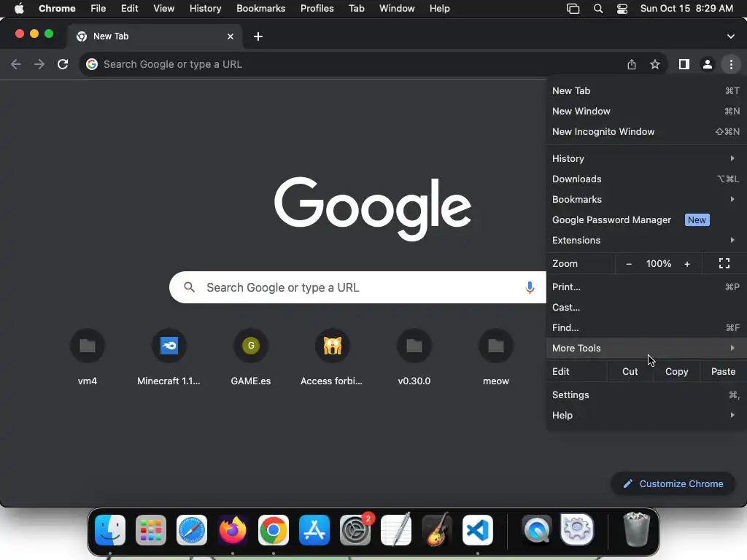
Task: Select New Window menu item
Action: pyautogui.click(x=646, y=112)
